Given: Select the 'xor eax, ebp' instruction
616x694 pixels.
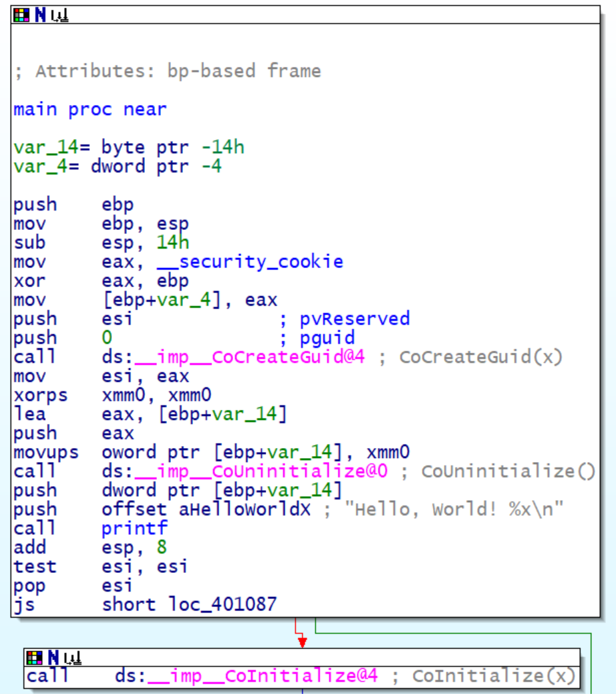Looking at the screenshot, I should point(102,281).
